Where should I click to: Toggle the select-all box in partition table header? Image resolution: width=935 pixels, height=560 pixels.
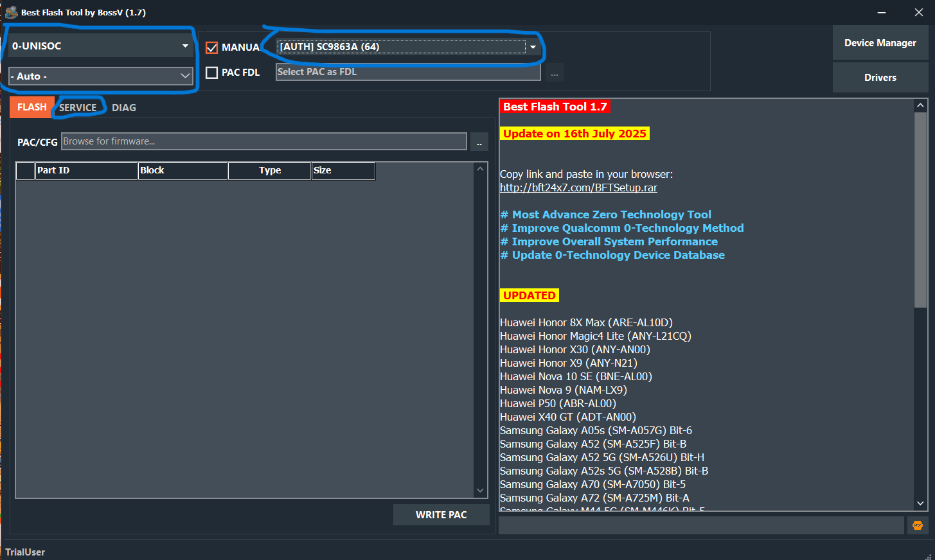pyautogui.click(x=25, y=171)
